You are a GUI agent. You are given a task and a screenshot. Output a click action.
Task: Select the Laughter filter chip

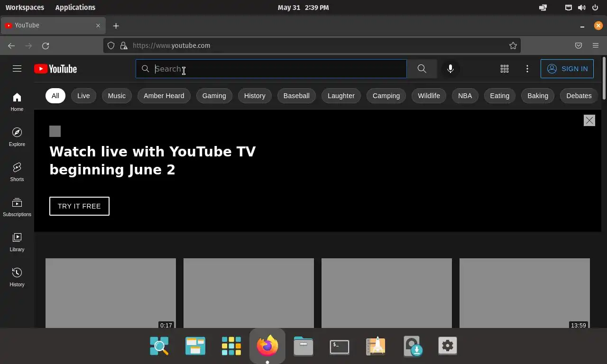pyautogui.click(x=341, y=96)
